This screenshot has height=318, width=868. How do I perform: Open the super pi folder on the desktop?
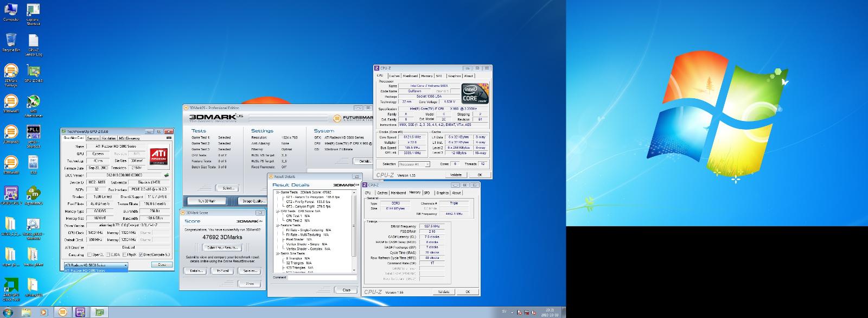(11, 257)
